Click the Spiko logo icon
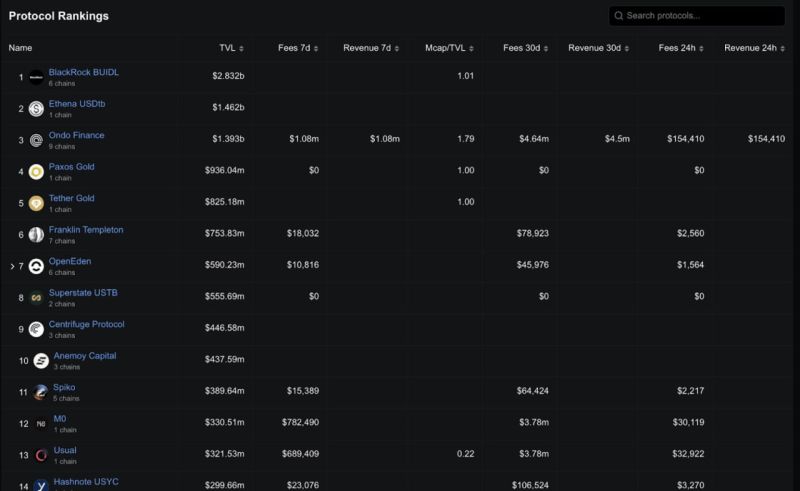The image size is (800, 491). click(41, 392)
